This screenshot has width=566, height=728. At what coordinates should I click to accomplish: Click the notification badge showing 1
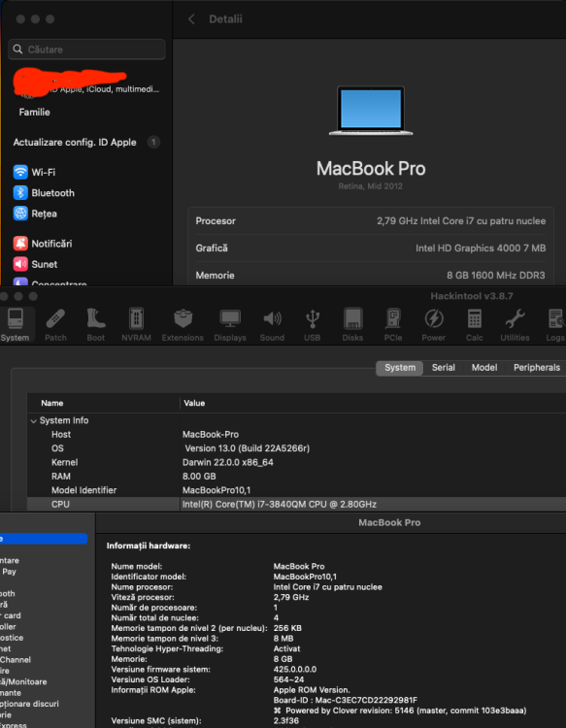[153, 142]
